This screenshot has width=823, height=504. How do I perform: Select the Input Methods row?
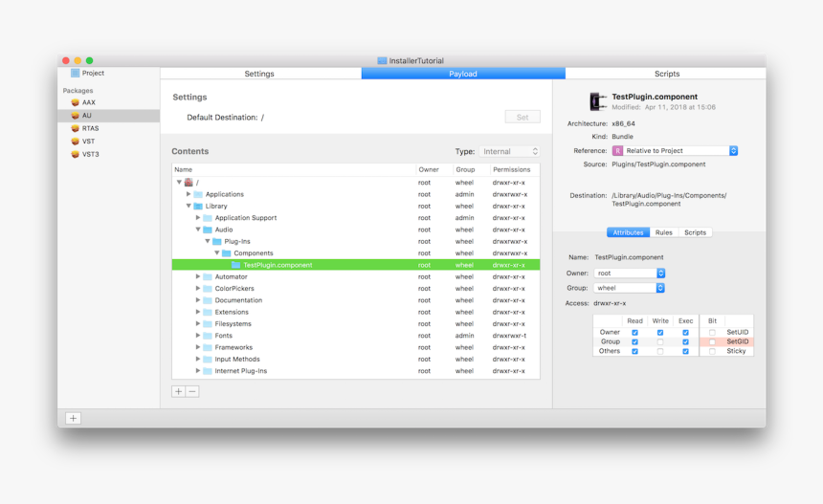pyautogui.click(x=356, y=360)
